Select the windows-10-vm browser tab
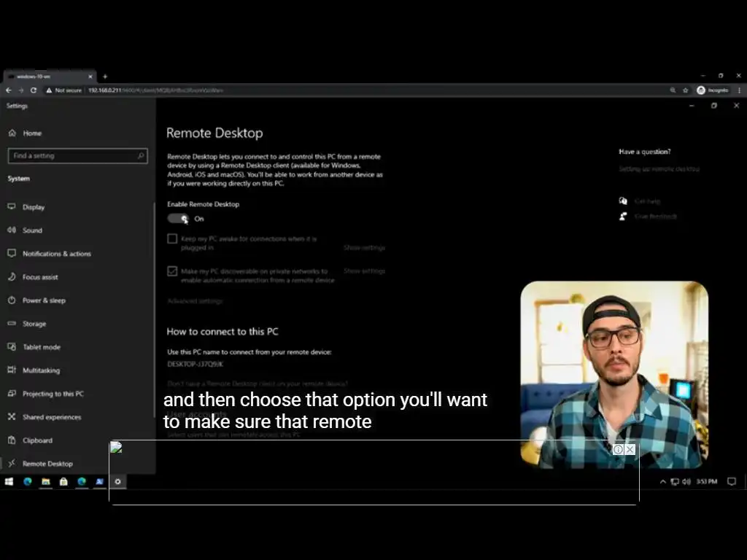Viewport: 747px width, 560px height. click(50, 76)
